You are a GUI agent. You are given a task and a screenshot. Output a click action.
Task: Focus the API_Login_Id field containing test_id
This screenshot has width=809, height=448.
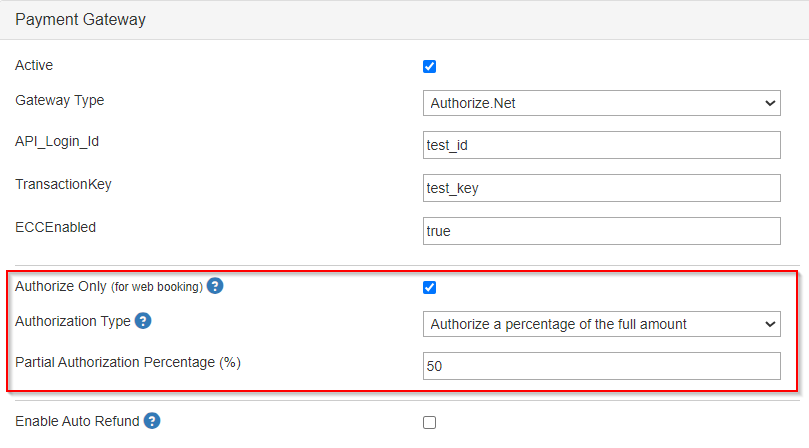click(x=602, y=145)
